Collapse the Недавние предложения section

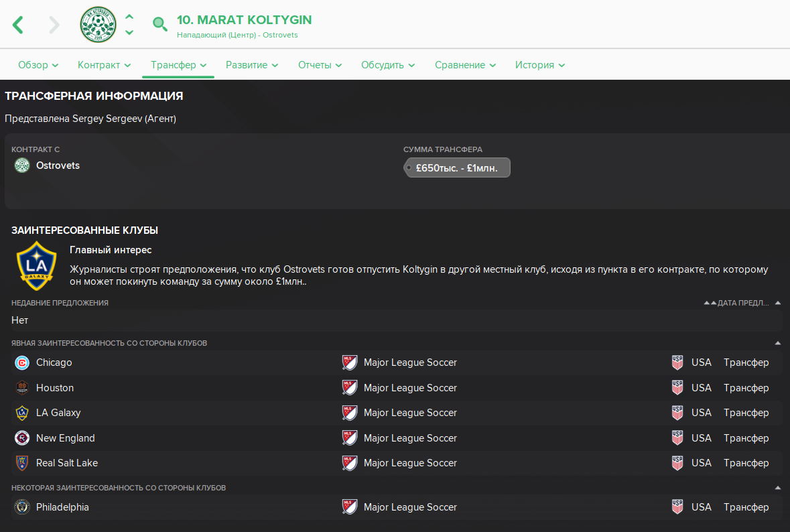778,303
